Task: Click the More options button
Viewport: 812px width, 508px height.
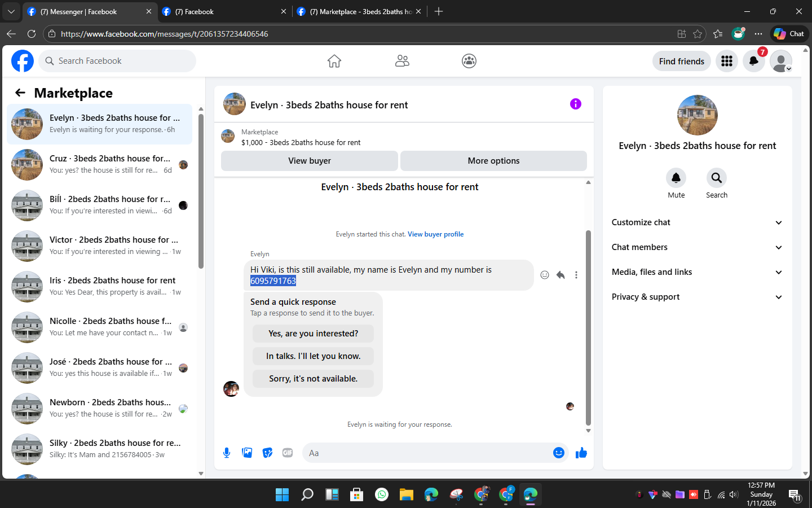Action: [493, 161]
